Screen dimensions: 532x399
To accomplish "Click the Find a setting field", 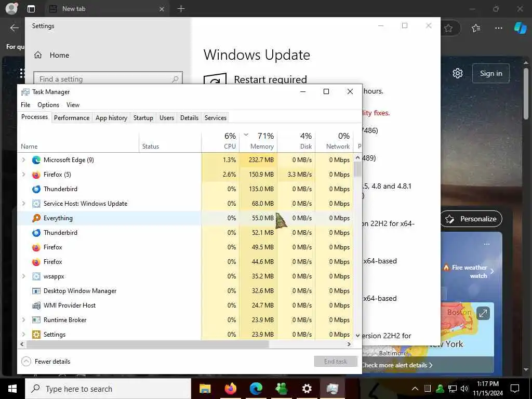I will point(108,79).
